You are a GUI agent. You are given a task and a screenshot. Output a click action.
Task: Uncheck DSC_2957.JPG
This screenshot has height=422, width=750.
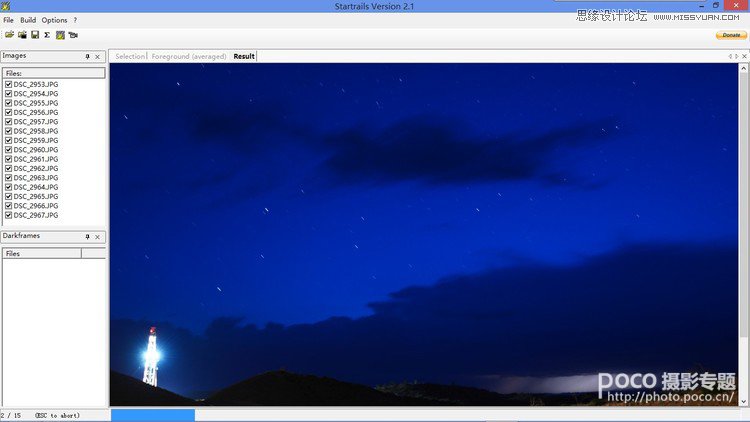pos(8,122)
